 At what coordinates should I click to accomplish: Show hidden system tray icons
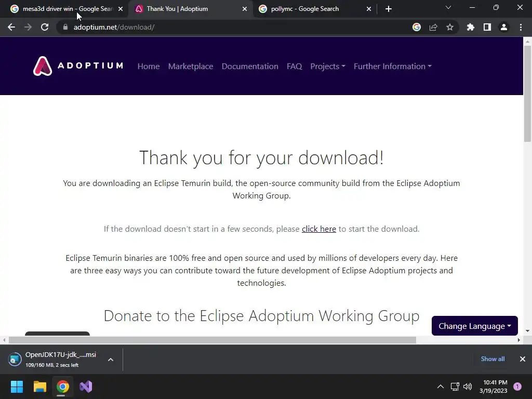coord(441,387)
